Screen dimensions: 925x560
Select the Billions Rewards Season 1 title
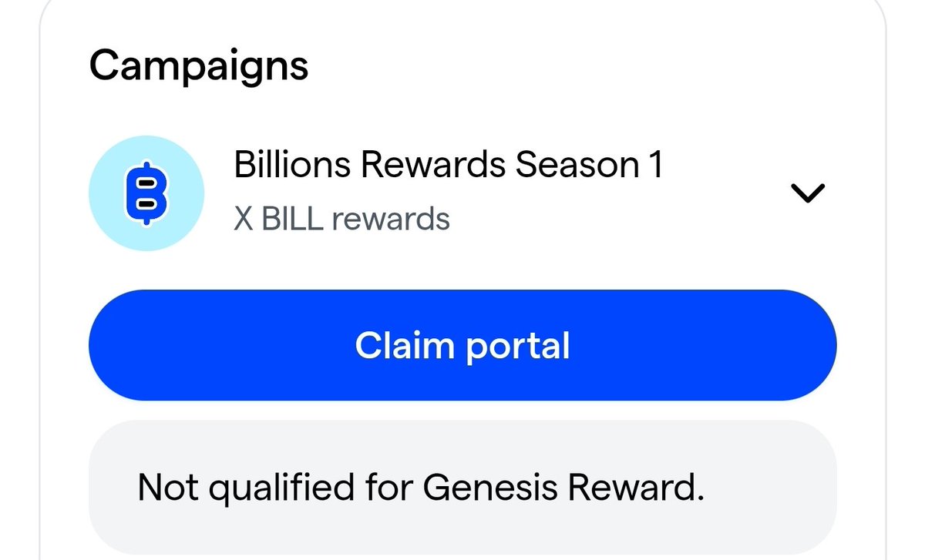[448, 165]
